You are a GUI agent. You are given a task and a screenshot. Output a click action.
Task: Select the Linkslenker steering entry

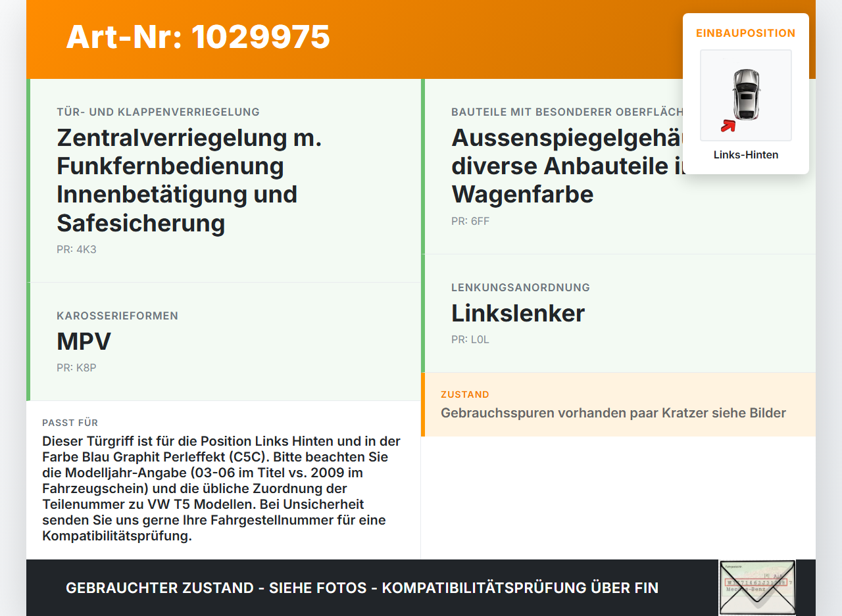coord(517,314)
